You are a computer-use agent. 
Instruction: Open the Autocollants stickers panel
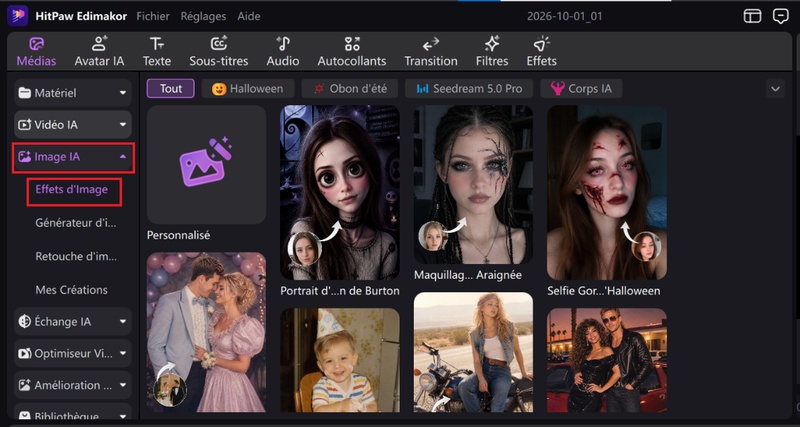point(352,52)
